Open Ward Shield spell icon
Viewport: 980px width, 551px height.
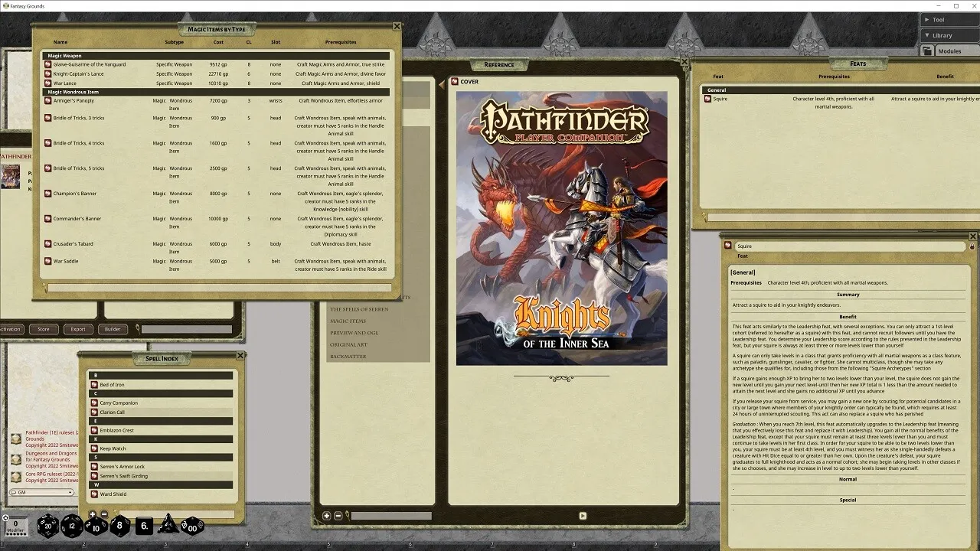[94, 494]
